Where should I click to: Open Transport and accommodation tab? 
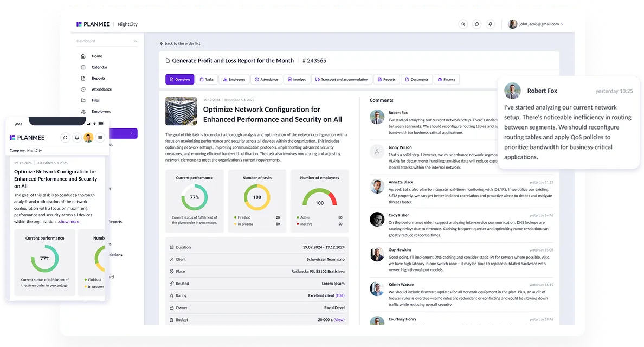click(x=342, y=80)
